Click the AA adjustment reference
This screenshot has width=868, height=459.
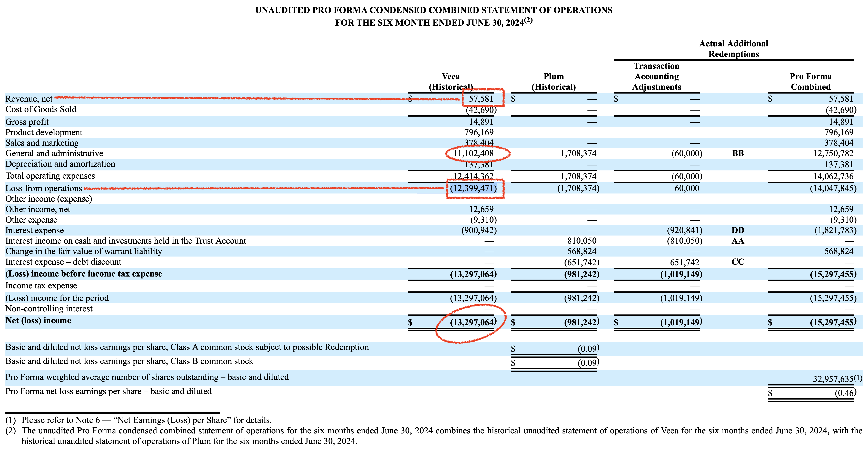click(738, 241)
